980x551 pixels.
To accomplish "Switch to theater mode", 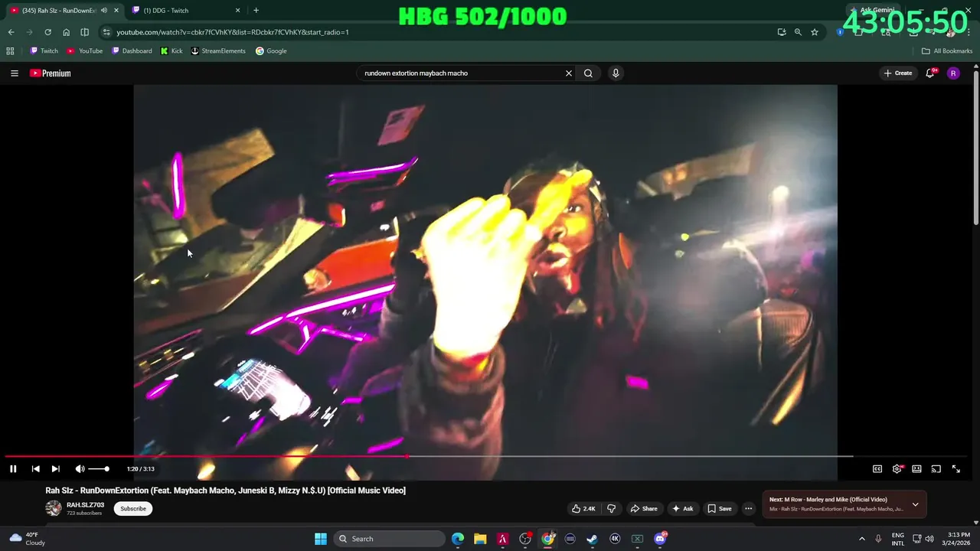I will 916,469.
